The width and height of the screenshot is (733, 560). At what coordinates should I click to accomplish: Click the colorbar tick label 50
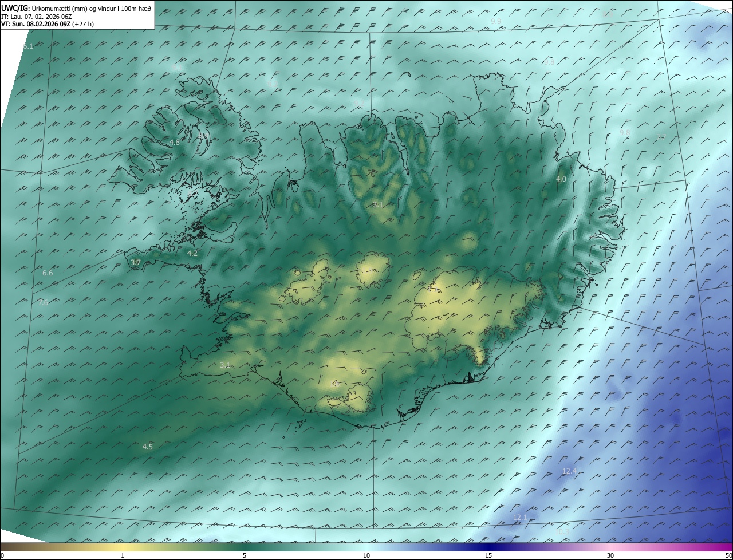click(x=728, y=556)
